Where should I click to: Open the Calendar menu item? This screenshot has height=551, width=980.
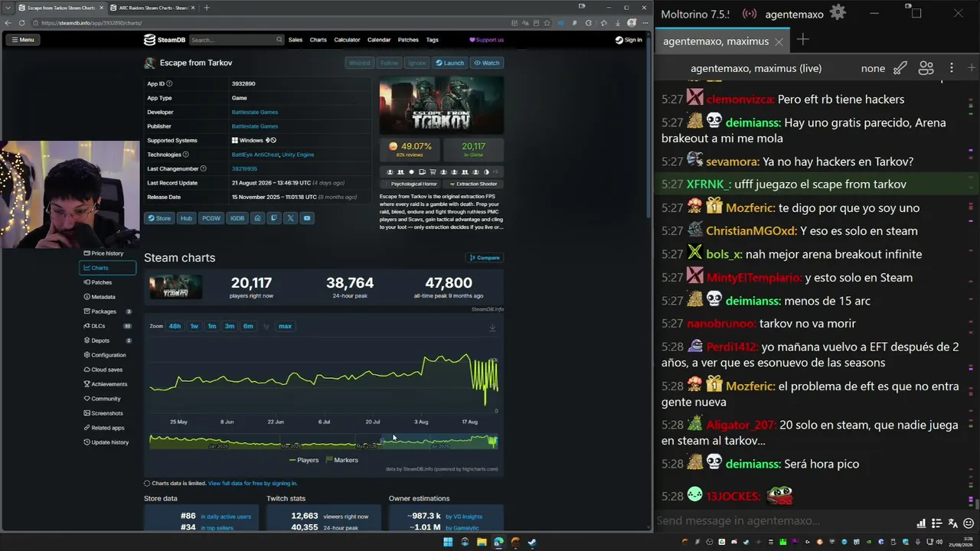[x=379, y=40]
